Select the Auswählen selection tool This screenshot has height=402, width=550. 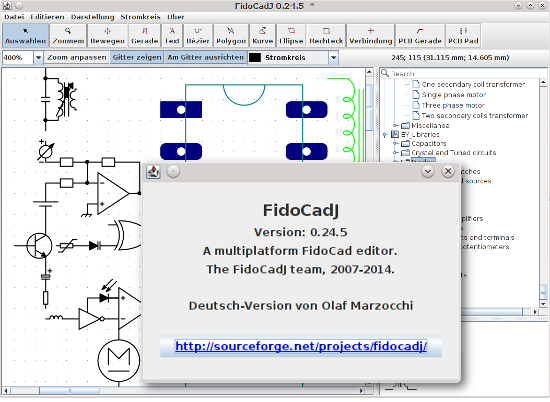25,36
